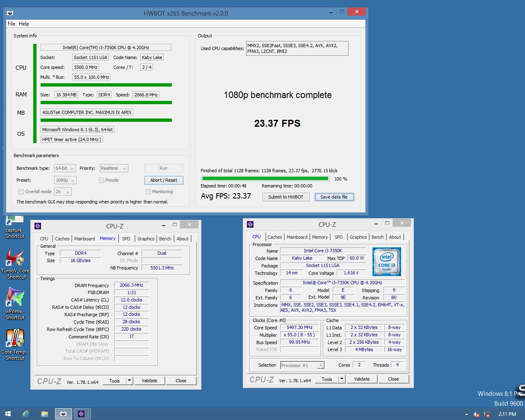This screenshot has width=525, height=420.
Task: Click the disabled Run button
Action: click(164, 168)
